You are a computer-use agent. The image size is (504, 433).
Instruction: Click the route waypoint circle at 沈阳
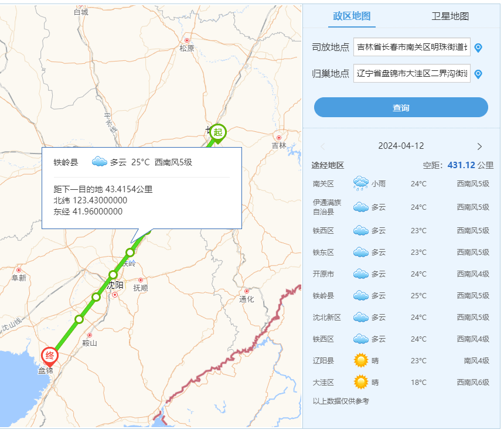tap(113, 275)
